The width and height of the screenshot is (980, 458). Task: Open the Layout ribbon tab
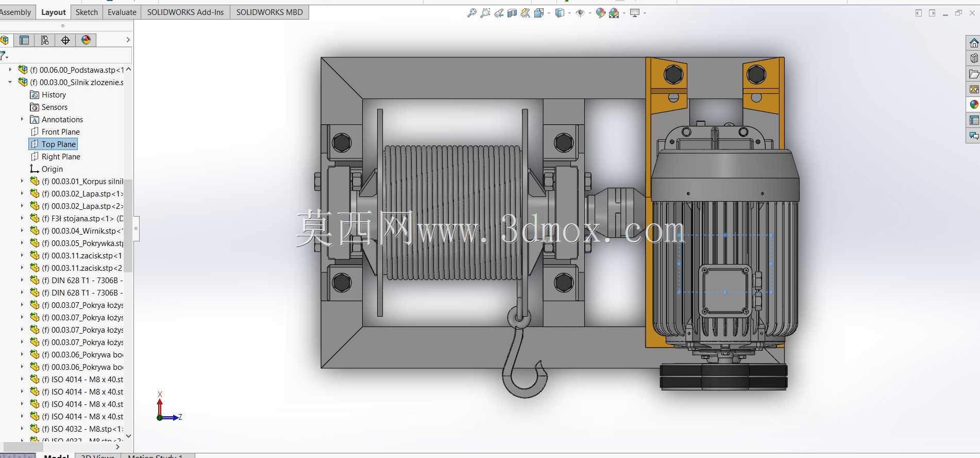click(x=54, y=12)
